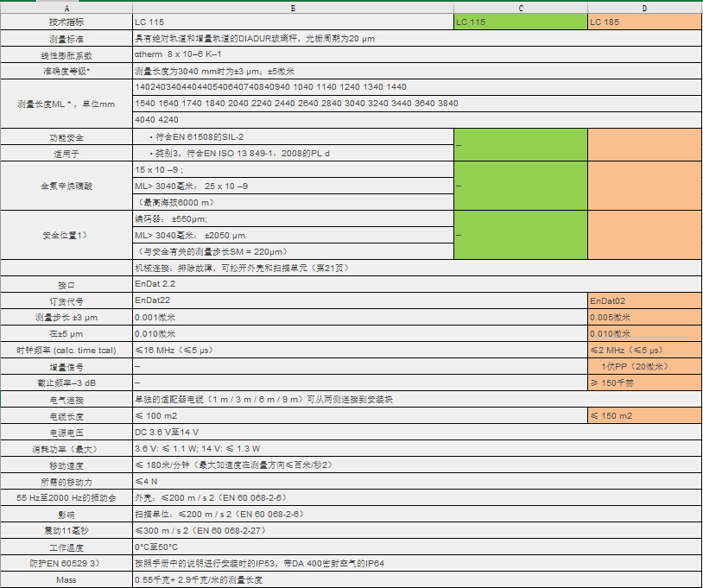Screen dimensions: 703x588
Task: Click the EnDat 2.2 cell
Action: 417,284
